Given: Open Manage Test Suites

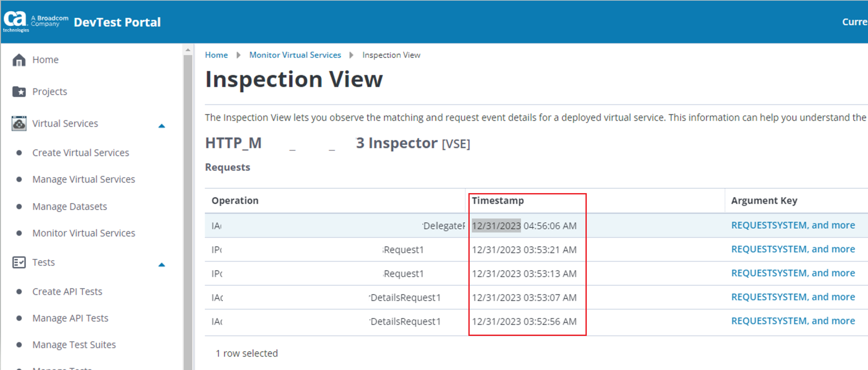Looking at the screenshot, I should 74,345.
